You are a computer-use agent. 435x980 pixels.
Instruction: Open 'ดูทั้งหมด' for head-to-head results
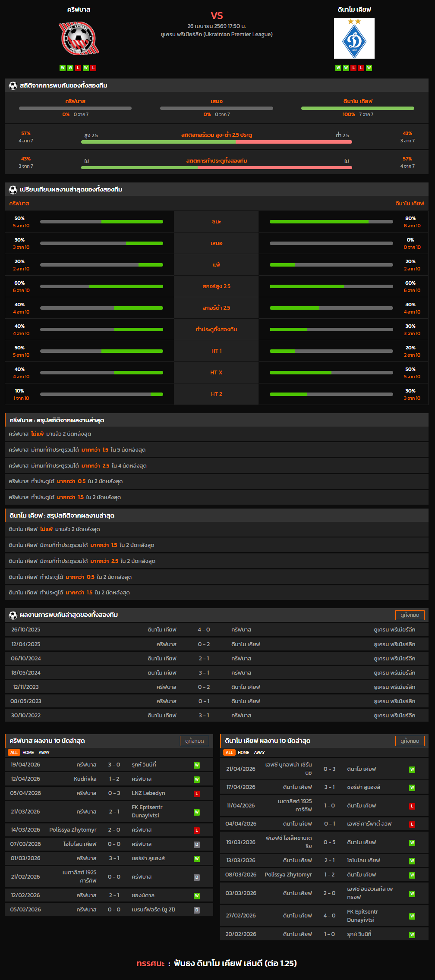[x=410, y=615]
